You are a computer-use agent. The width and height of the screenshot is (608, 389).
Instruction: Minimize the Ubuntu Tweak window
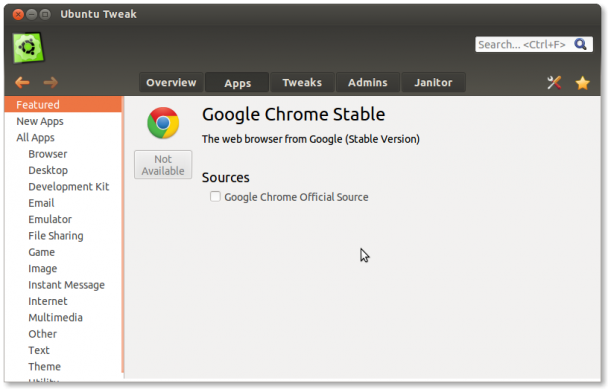click(32, 14)
